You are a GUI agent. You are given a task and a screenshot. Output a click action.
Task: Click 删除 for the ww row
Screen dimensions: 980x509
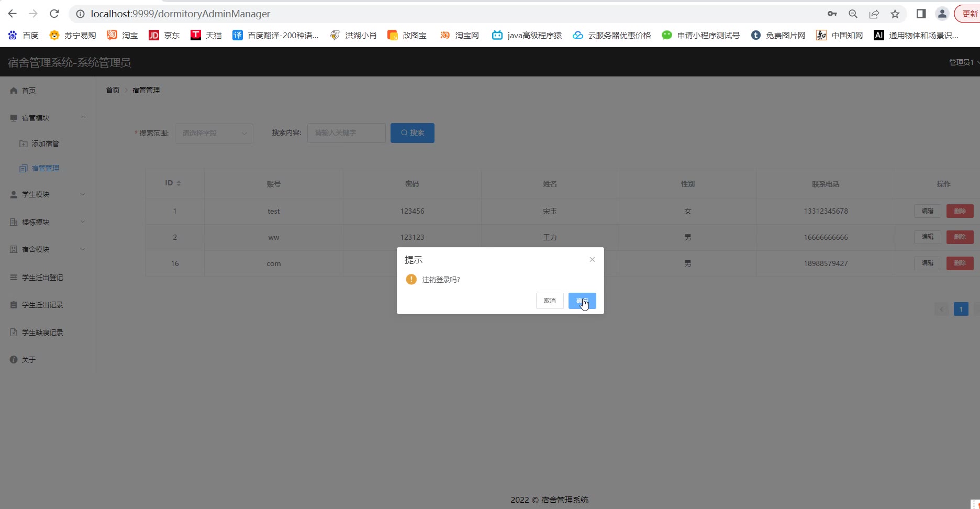(960, 237)
